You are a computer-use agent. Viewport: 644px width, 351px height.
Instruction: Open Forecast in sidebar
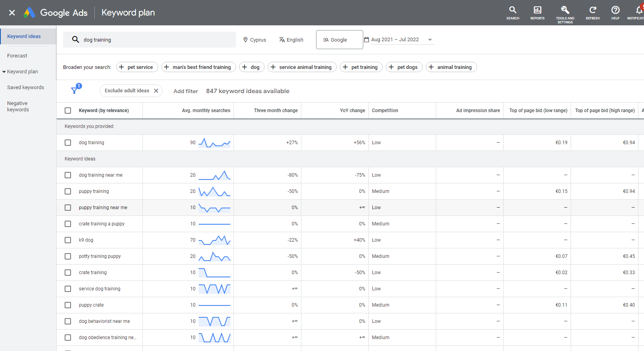17,56
